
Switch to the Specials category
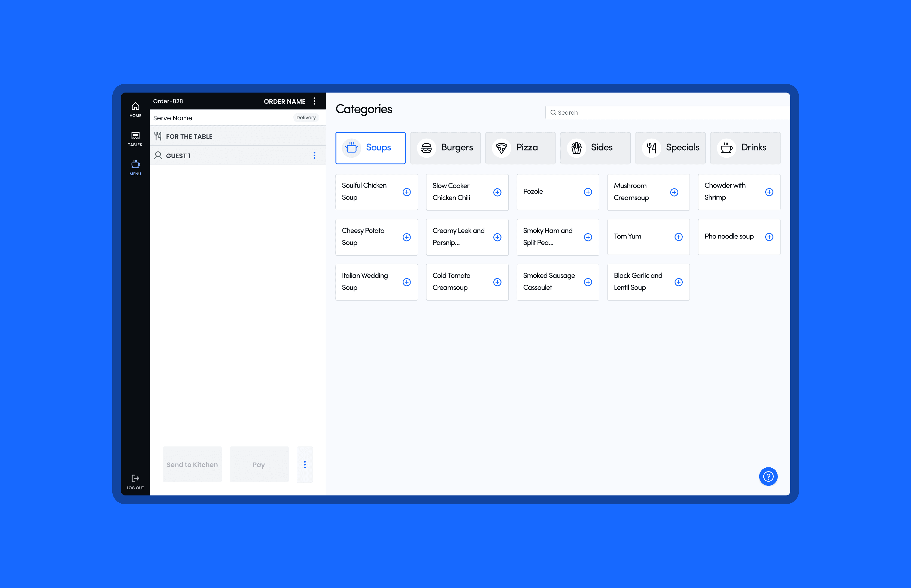[670, 148]
